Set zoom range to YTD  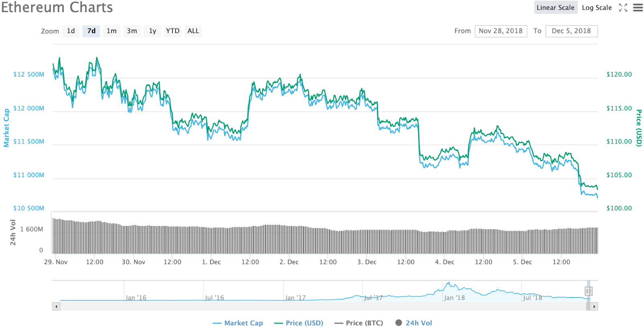(173, 31)
